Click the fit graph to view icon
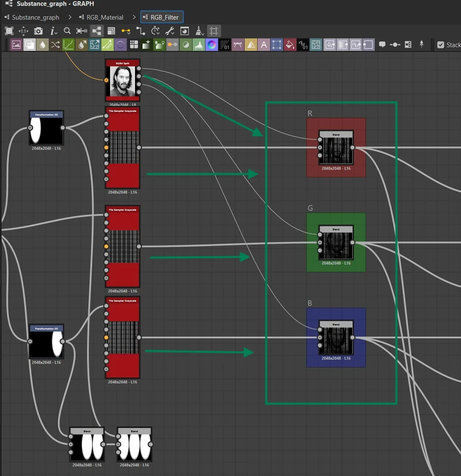 (x=10, y=31)
